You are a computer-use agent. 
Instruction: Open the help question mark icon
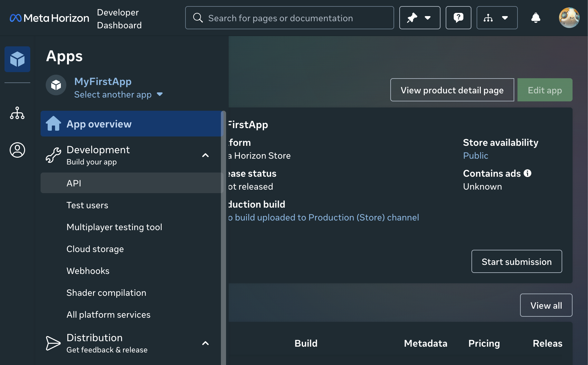[x=458, y=18]
